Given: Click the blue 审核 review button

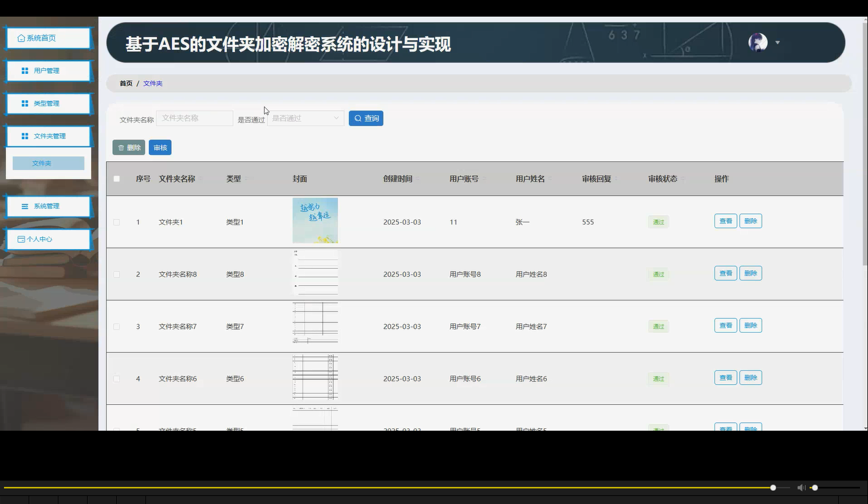Looking at the screenshot, I should pos(160,147).
